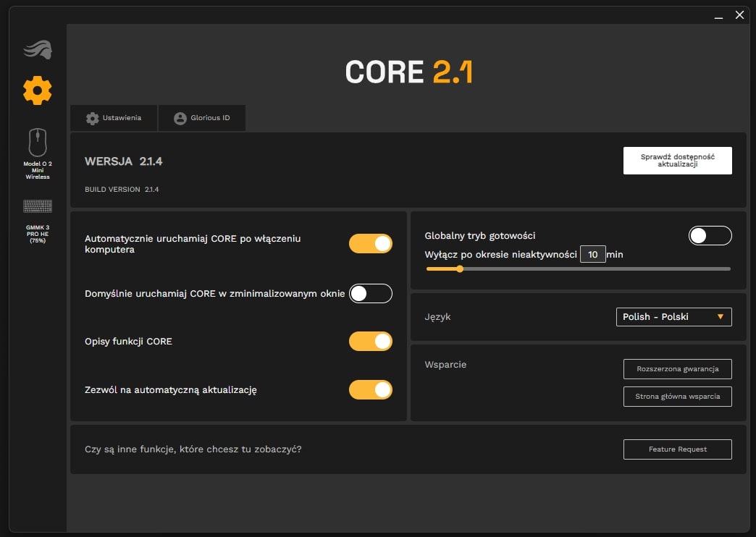Open the Język language dropdown
The height and width of the screenshot is (537, 756).
pyautogui.click(x=673, y=317)
